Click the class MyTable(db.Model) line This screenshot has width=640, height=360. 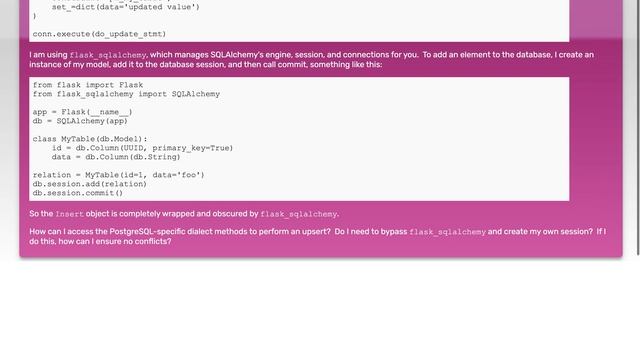(x=90, y=139)
